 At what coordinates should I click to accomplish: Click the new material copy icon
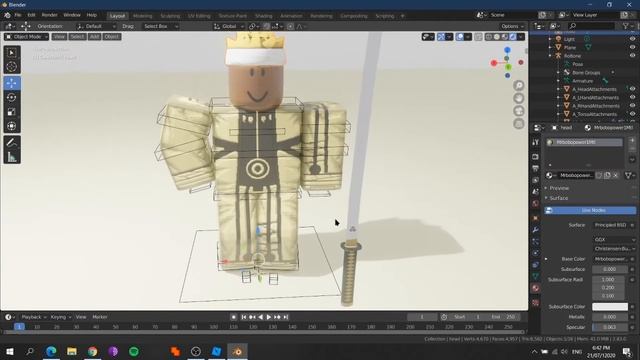(607, 175)
